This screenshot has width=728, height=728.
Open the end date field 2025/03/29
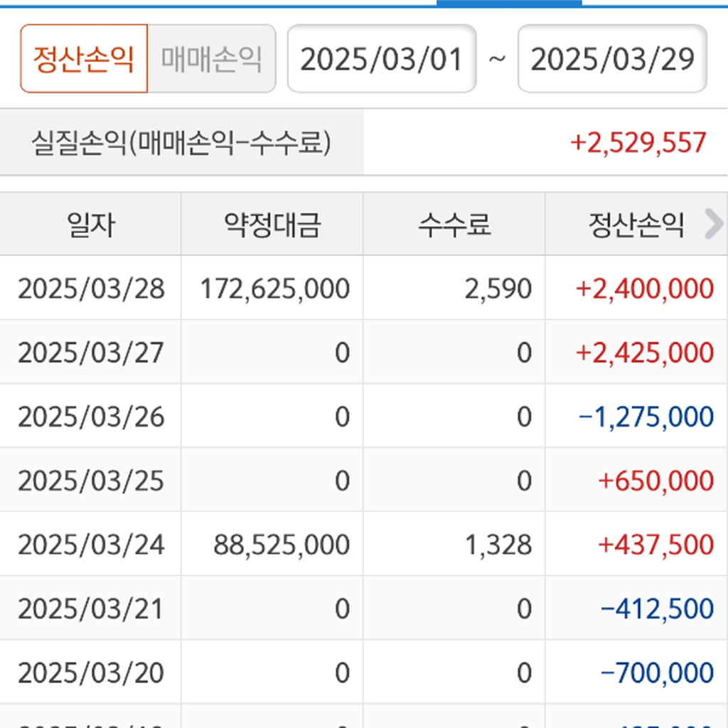click(612, 59)
